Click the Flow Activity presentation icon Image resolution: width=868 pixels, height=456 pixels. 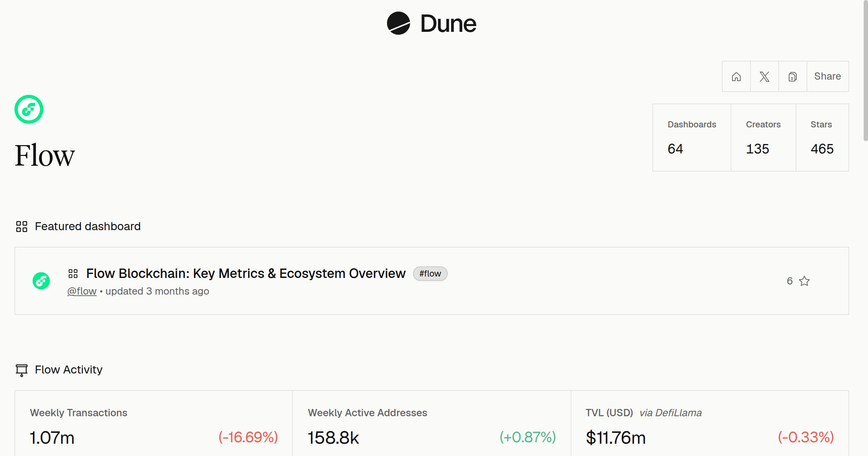22,370
